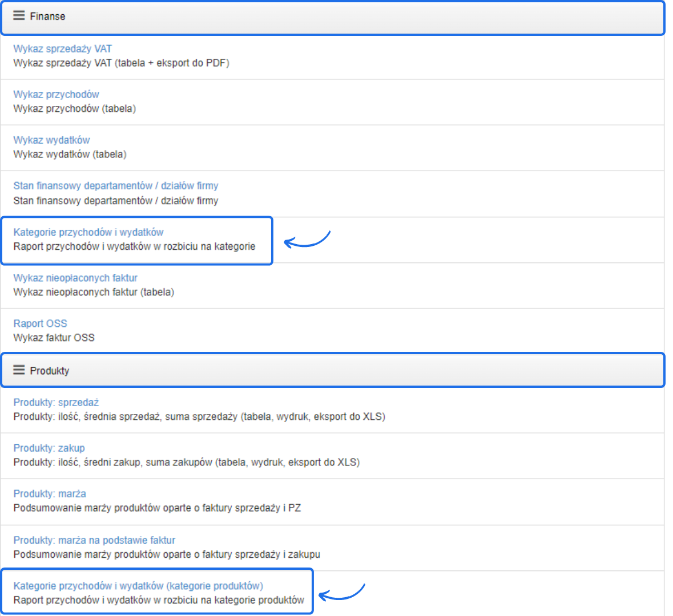
Task: Click the text 'Wykaz nieopłaconych faktur (tabela)'
Action: [94, 292]
